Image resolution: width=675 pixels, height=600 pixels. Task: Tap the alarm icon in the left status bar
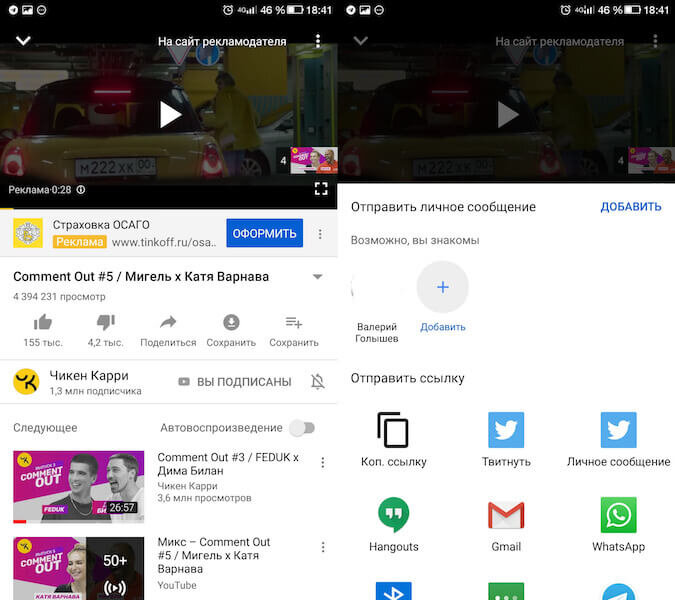[228, 10]
